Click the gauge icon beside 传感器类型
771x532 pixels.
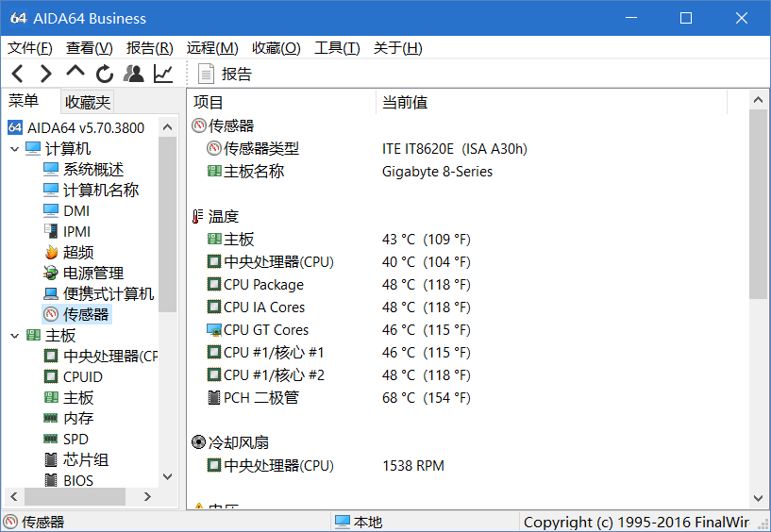214,148
